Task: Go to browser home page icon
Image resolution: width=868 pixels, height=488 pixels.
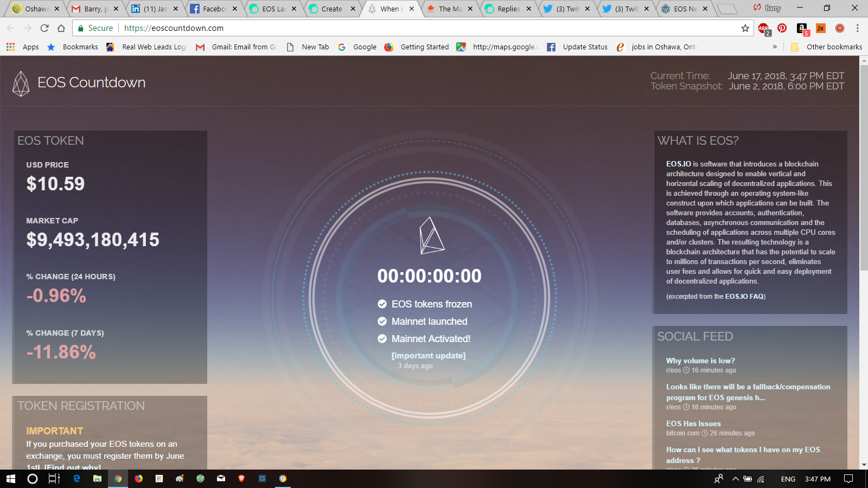Action: pyautogui.click(x=61, y=28)
